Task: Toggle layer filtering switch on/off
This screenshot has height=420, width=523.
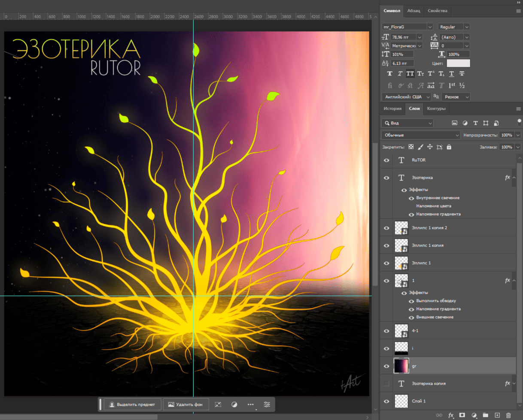Action: (519, 123)
